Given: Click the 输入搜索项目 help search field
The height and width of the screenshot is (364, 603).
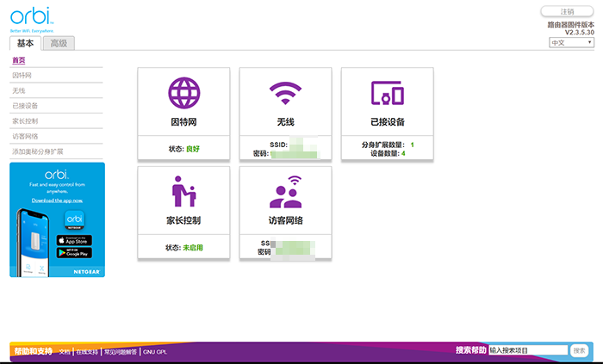Looking at the screenshot, I should [527, 351].
